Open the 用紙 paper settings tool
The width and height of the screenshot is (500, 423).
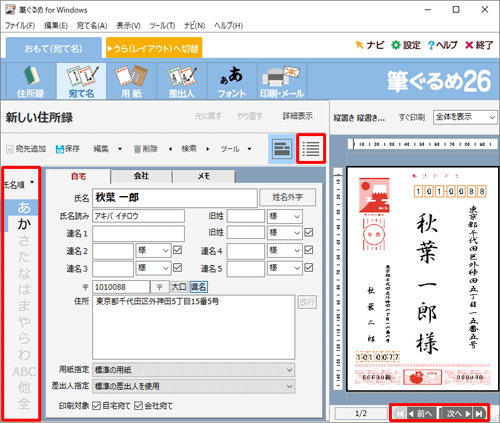[132, 81]
